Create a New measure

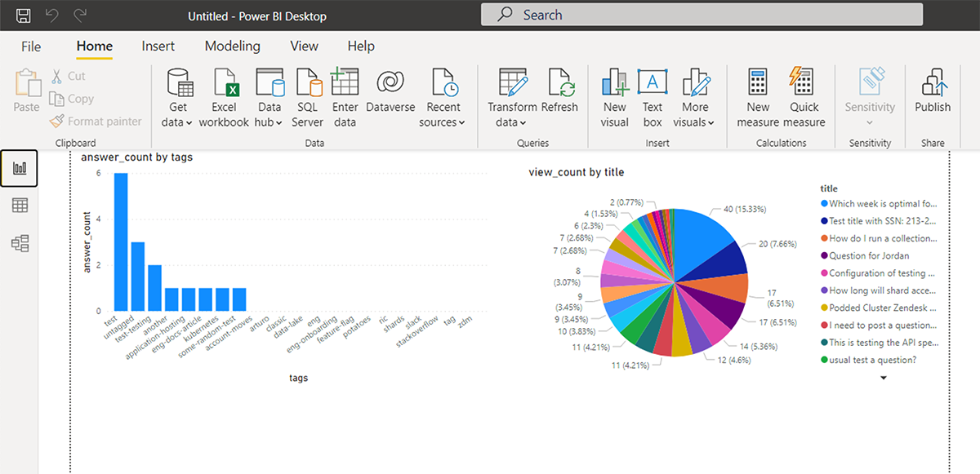[x=758, y=84]
